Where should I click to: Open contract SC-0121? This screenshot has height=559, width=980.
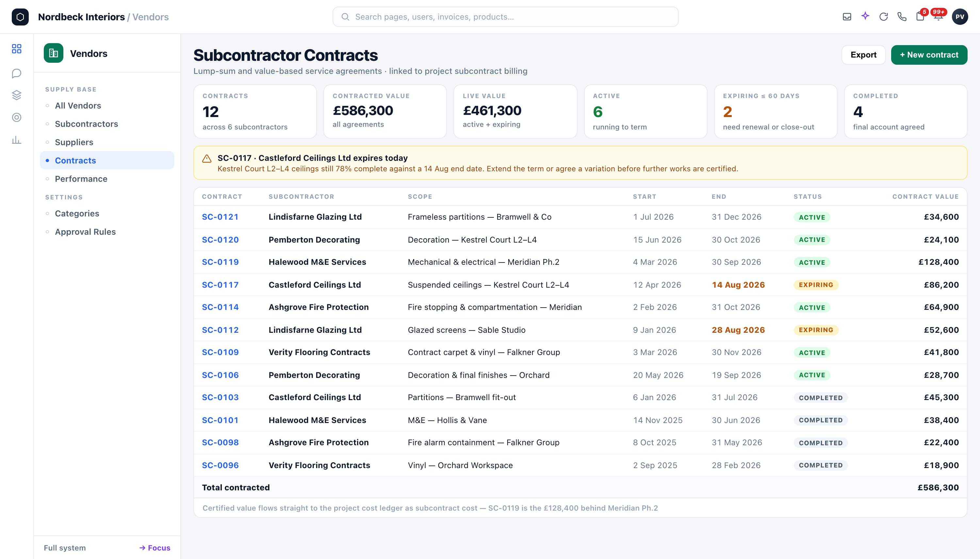click(220, 217)
